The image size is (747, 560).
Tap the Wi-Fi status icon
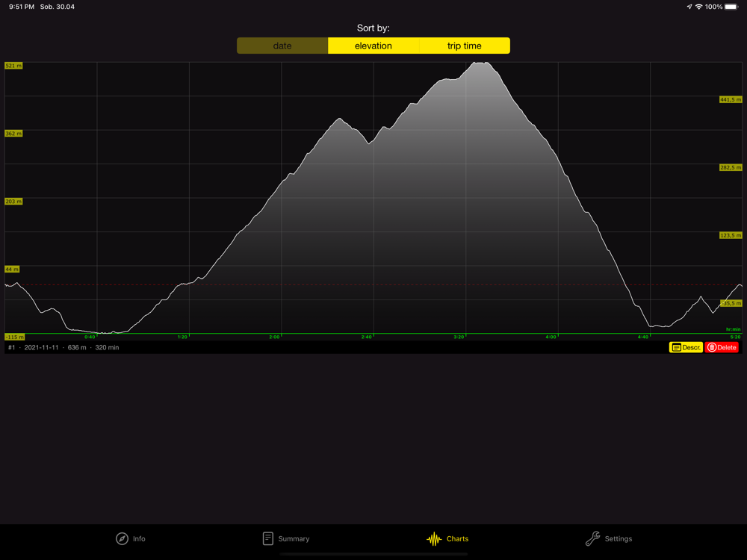pos(698,7)
